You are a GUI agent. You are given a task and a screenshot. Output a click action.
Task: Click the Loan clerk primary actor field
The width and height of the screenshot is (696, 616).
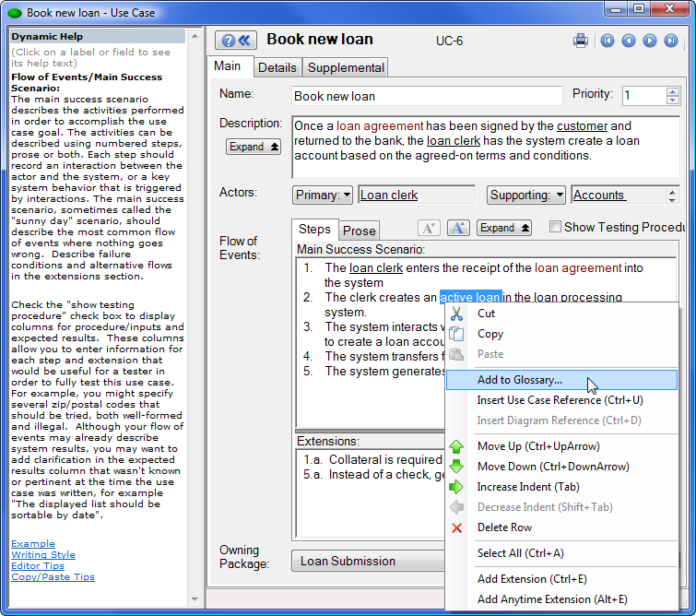417,195
